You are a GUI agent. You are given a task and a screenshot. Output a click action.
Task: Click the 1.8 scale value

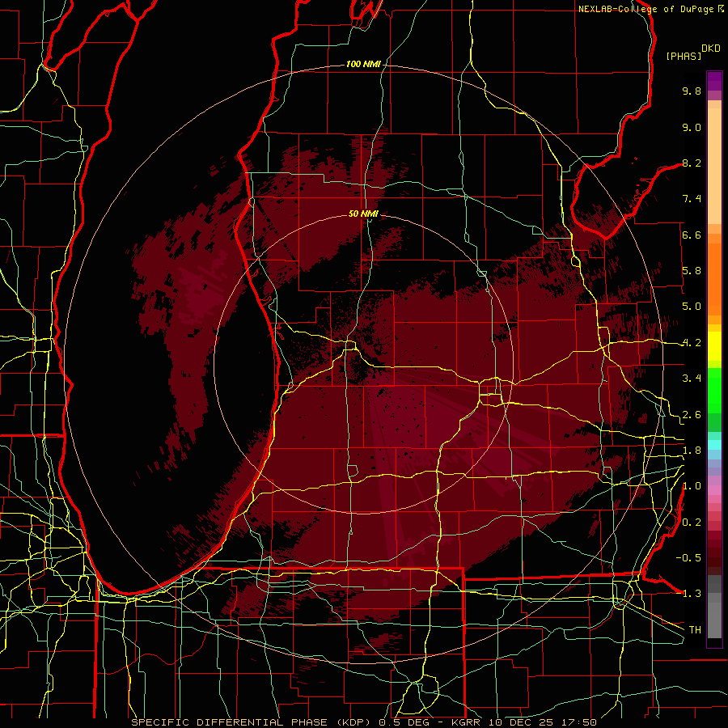click(x=692, y=451)
